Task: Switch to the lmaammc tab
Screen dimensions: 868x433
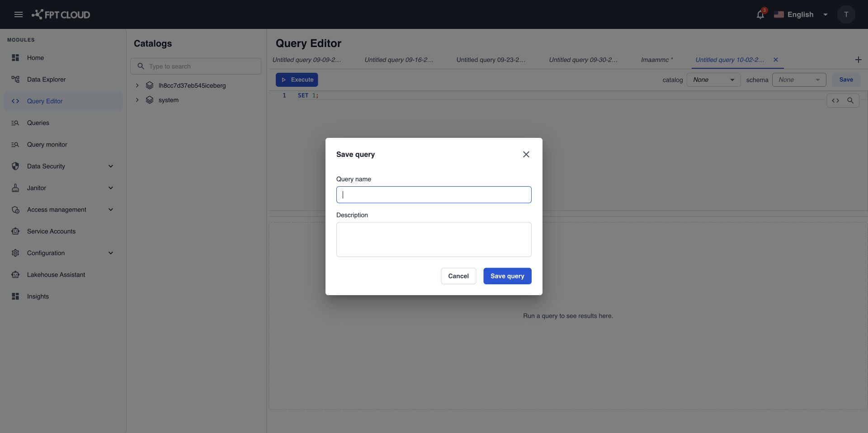Action: 657,60
